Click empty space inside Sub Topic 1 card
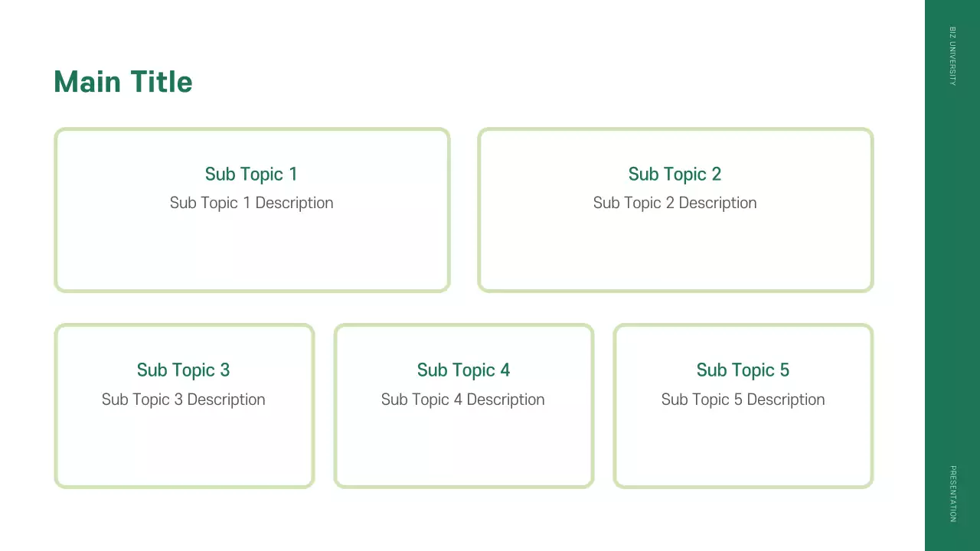This screenshot has height=551, width=980. tap(251, 253)
